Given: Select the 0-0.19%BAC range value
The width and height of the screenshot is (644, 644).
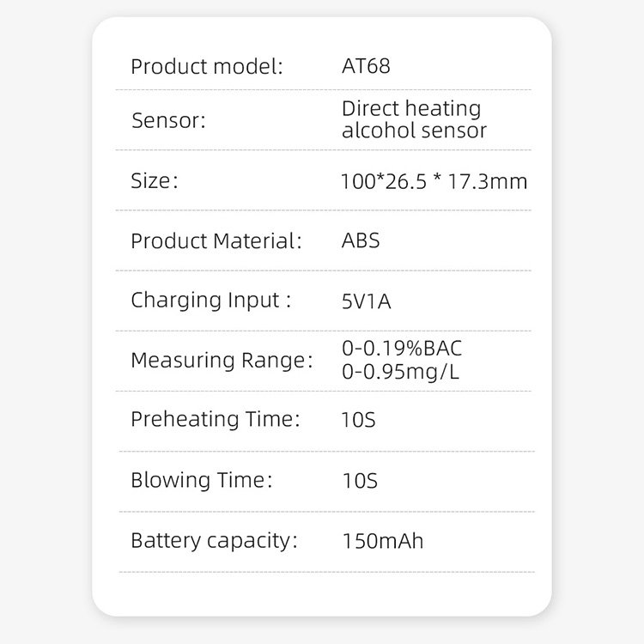Looking at the screenshot, I should (402, 349).
